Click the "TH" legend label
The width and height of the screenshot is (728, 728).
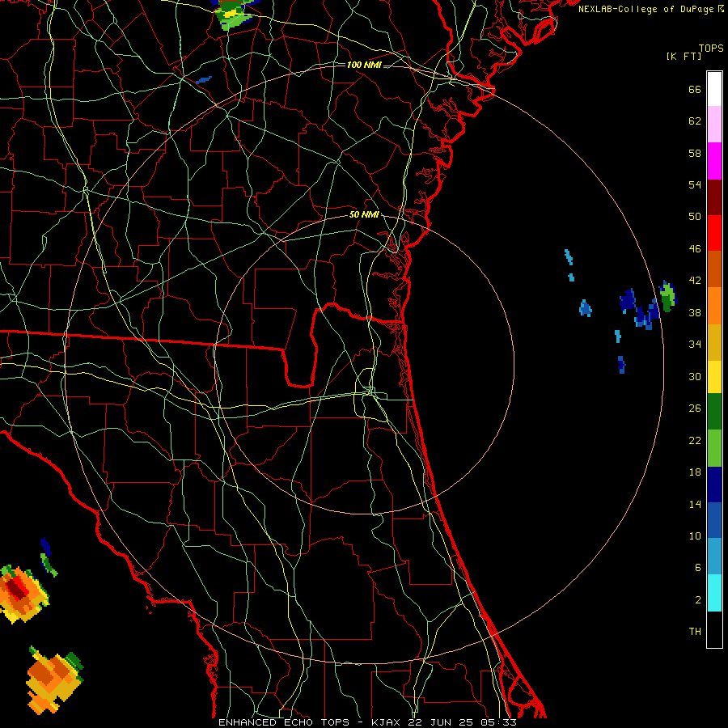click(x=695, y=632)
